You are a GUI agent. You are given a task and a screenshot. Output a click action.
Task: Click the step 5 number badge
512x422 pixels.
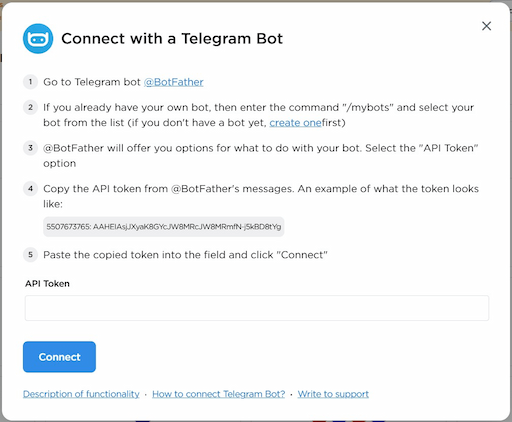coord(30,255)
